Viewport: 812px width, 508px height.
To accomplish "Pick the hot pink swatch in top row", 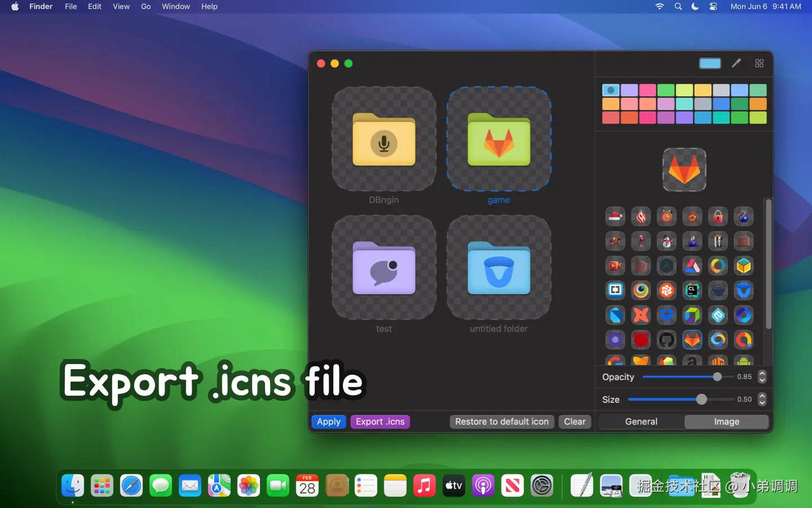I will point(647,90).
